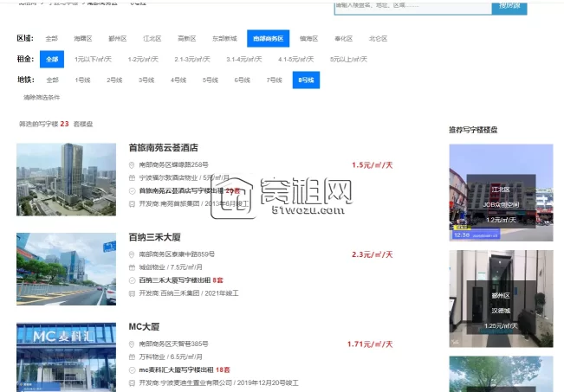This screenshot has height=392, width=564.
Task: Filter by 海曙区 district
Action: (83, 38)
